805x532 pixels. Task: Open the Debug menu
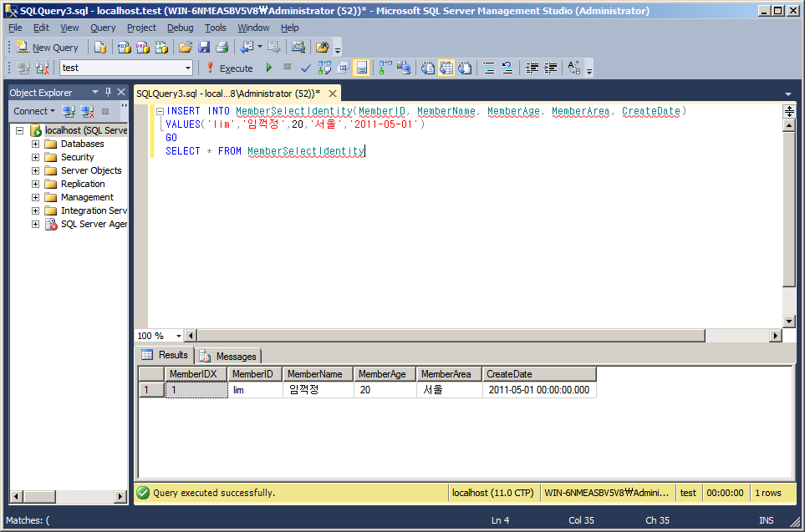pos(181,28)
